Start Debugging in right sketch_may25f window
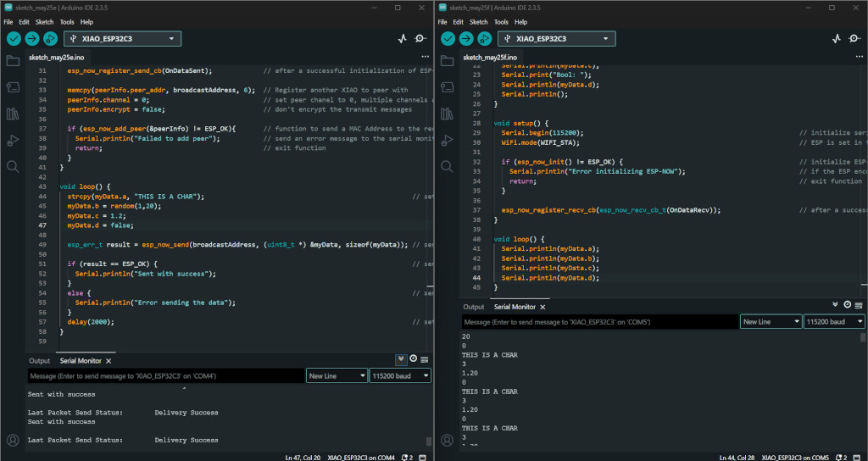Viewport: 868px width, 461px height. [484, 39]
